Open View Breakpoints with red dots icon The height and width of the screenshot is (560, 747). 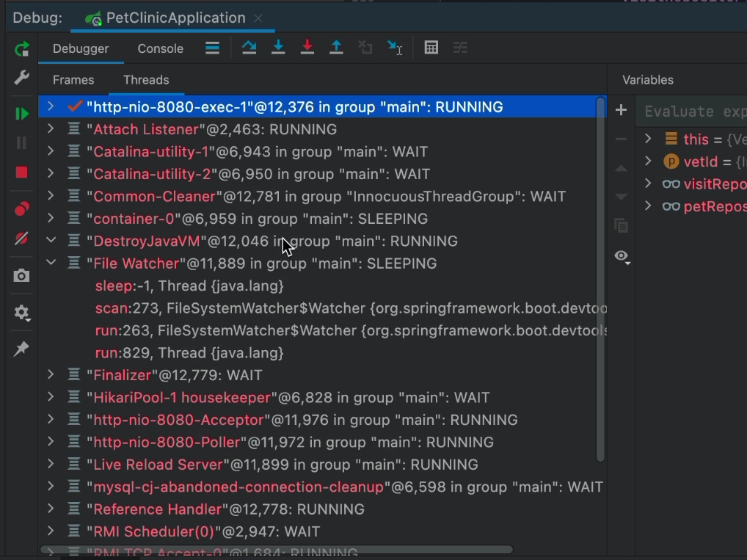point(21,210)
